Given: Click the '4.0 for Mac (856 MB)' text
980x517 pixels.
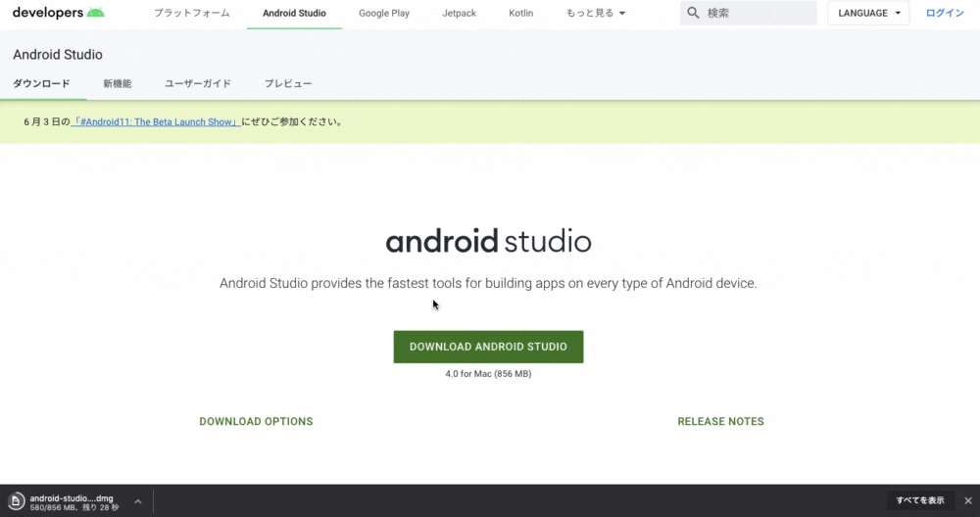Looking at the screenshot, I should [488, 374].
